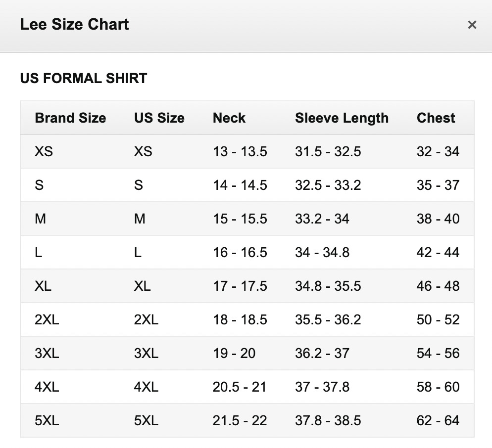492x448 pixels.
Task: Select the Brand Size column header
Action: click(70, 118)
